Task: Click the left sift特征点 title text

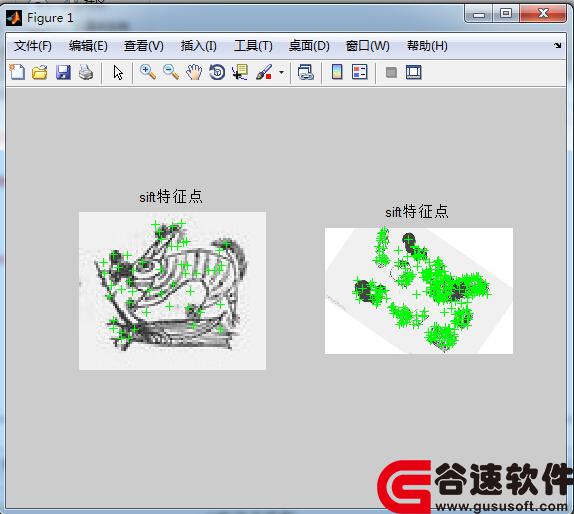Action: tap(171, 197)
